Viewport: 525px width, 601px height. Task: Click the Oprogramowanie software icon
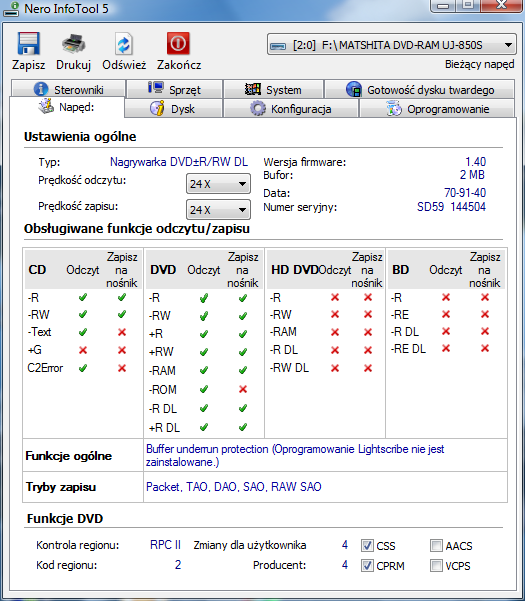click(x=394, y=108)
